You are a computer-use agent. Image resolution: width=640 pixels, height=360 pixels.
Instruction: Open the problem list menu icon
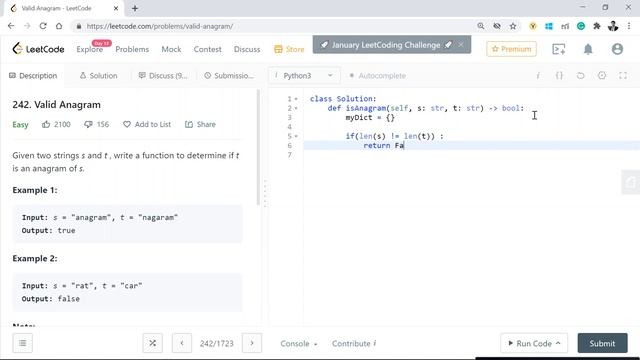pyautogui.click(x=22, y=343)
